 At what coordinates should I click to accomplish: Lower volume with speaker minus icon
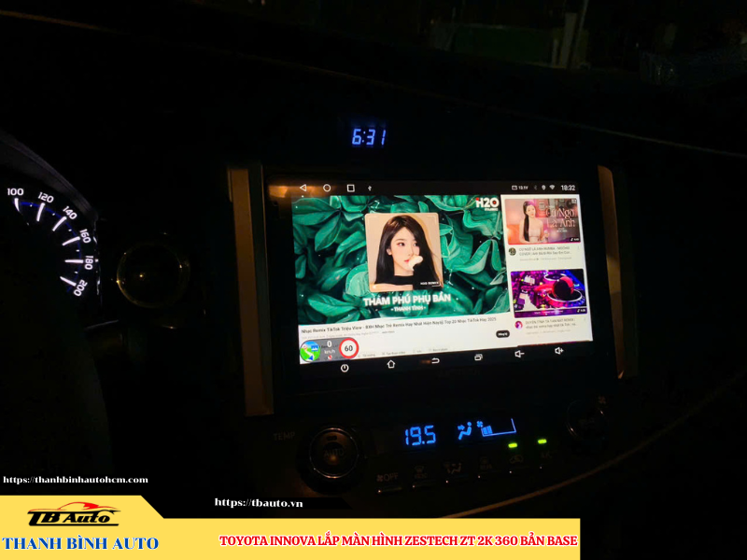(519, 354)
